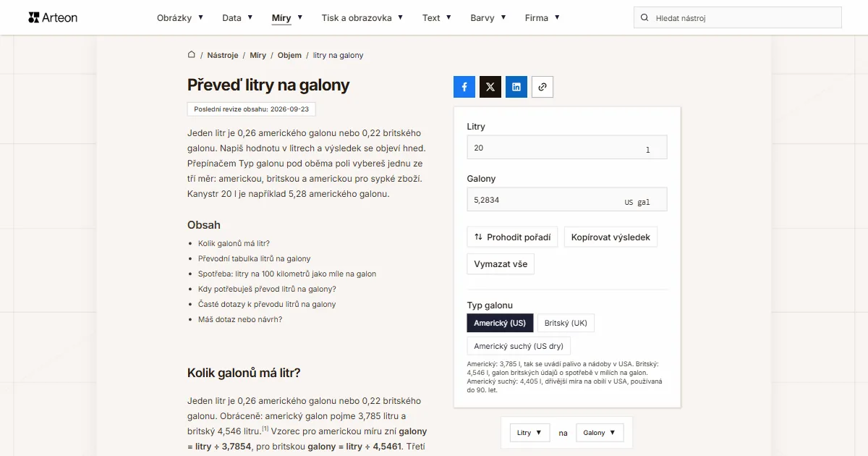This screenshot has height=456, width=868.
Task: Select Americký (US) gallon type
Action: (500, 323)
